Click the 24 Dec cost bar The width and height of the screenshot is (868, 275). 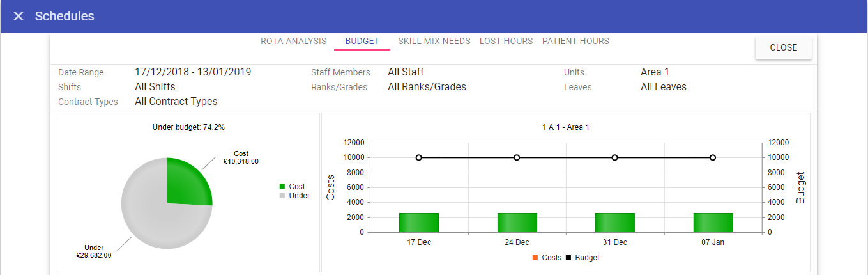coord(517,223)
